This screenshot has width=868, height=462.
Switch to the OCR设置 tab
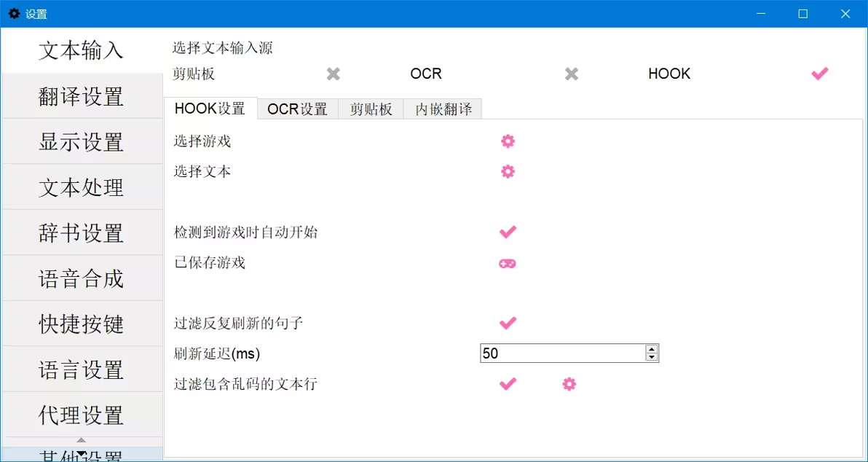pyautogui.click(x=298, y=109)
